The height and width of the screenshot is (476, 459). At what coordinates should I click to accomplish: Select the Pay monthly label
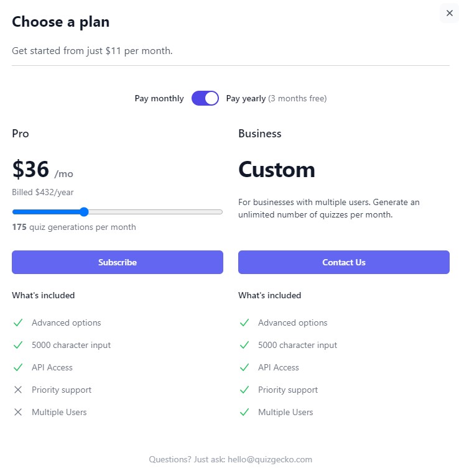click(x=159, y=98)
